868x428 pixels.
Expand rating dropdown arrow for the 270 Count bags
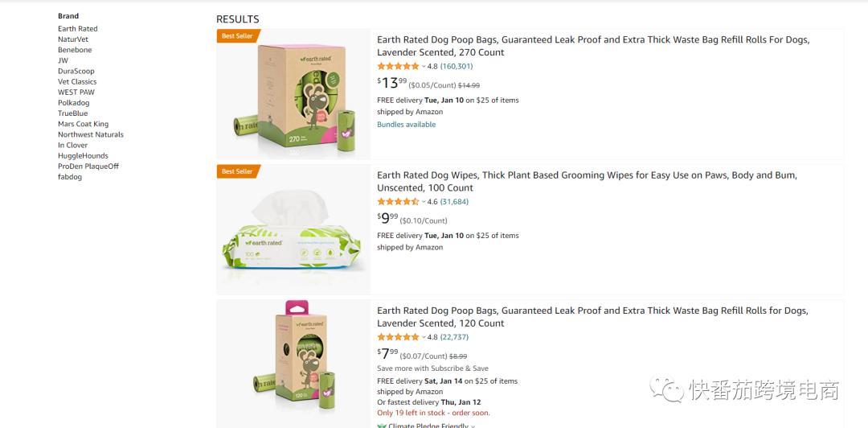point(424,67)
